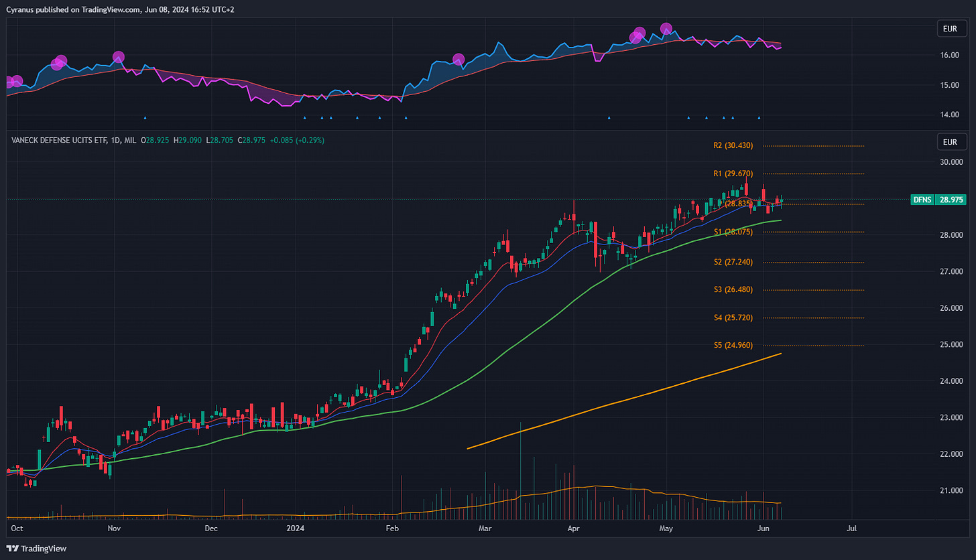Click the EUR currency button in indicator pane

pos(951,29)
